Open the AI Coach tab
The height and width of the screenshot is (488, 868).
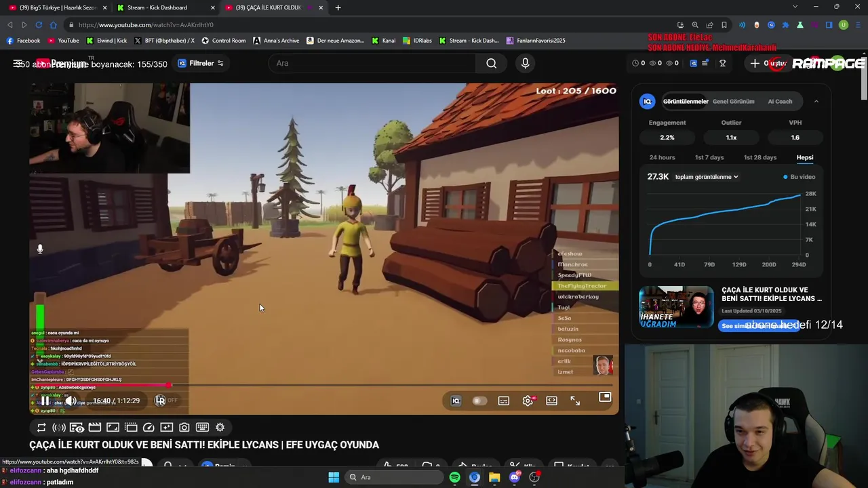click(x=780, y=101)
